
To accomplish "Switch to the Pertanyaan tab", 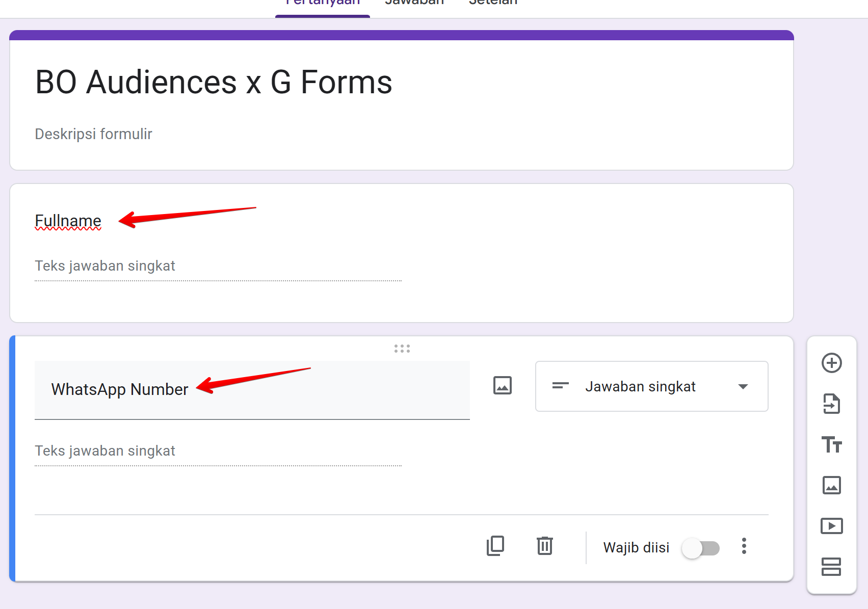I will pos(323,4).
